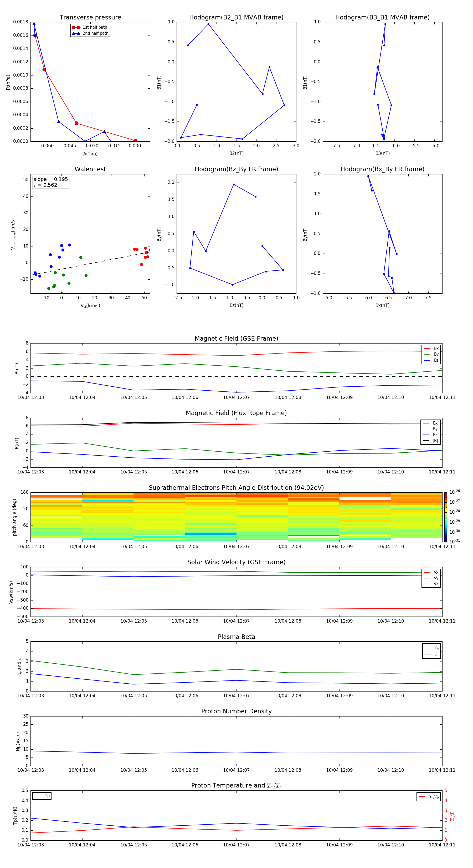Click the 'Hodogram(B2_B1 MVAB frame)' title
The height and width of the screenshot is (868, 473).
[x=236, y=18]
